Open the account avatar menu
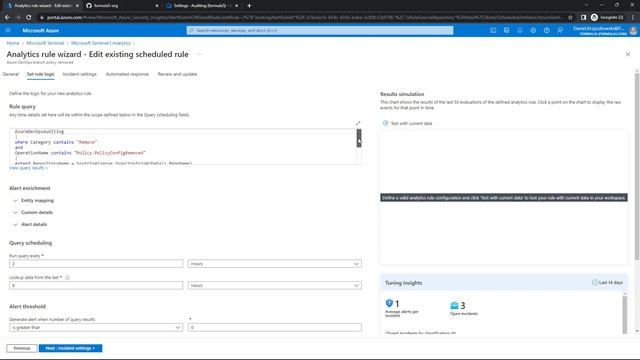 point(633,31)
